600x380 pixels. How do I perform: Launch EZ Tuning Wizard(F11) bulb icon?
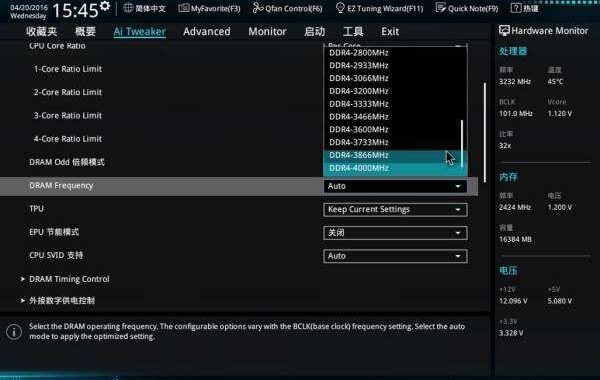click(x=340, y=8)
